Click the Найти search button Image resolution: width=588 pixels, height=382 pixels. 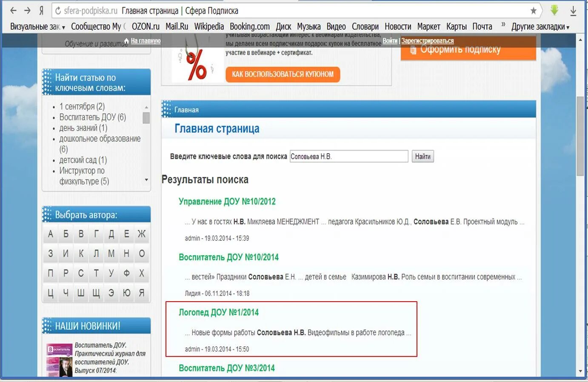[x=422, y=157]
